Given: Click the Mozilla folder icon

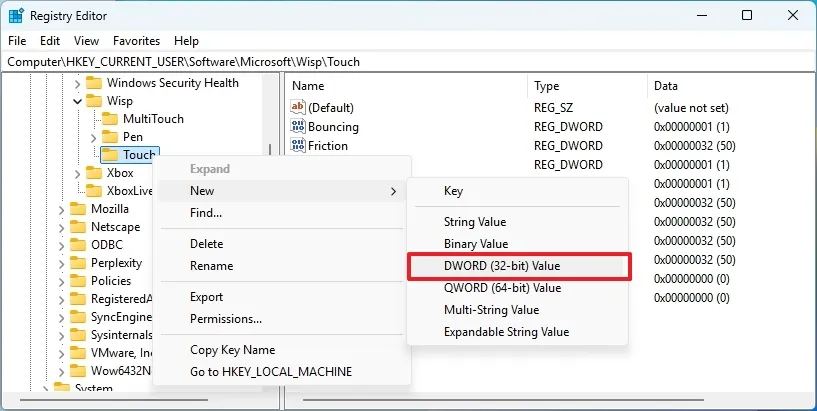Looking at the screenshot, I should 78,209.
